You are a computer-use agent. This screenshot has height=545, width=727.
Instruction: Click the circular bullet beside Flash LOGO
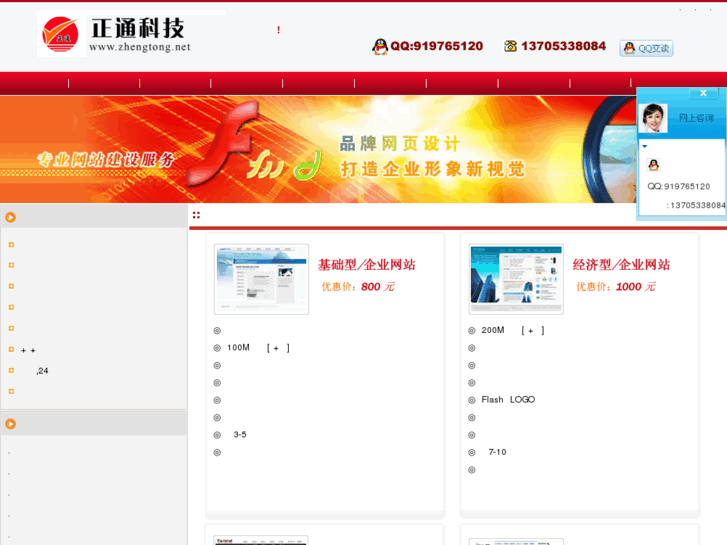point(472,400)
